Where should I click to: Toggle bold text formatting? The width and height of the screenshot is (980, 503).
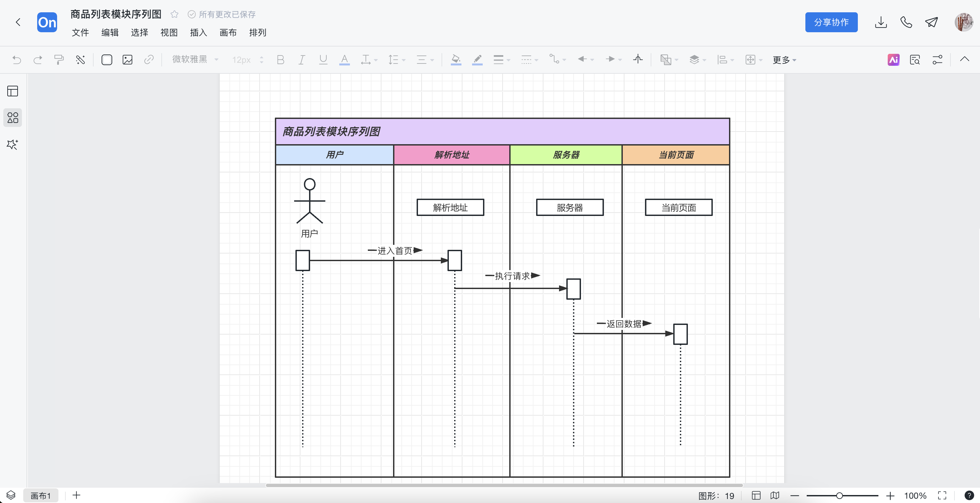[281, 59]
